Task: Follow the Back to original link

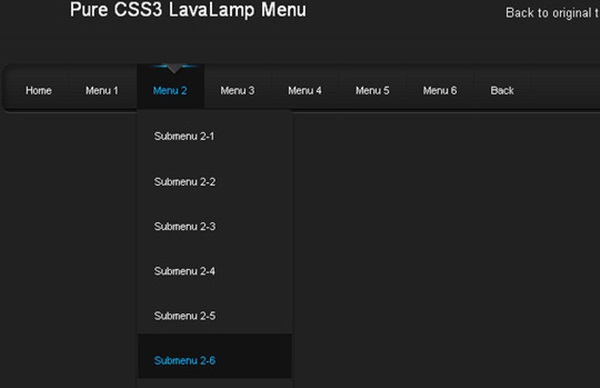Action: tap(553, 13)
